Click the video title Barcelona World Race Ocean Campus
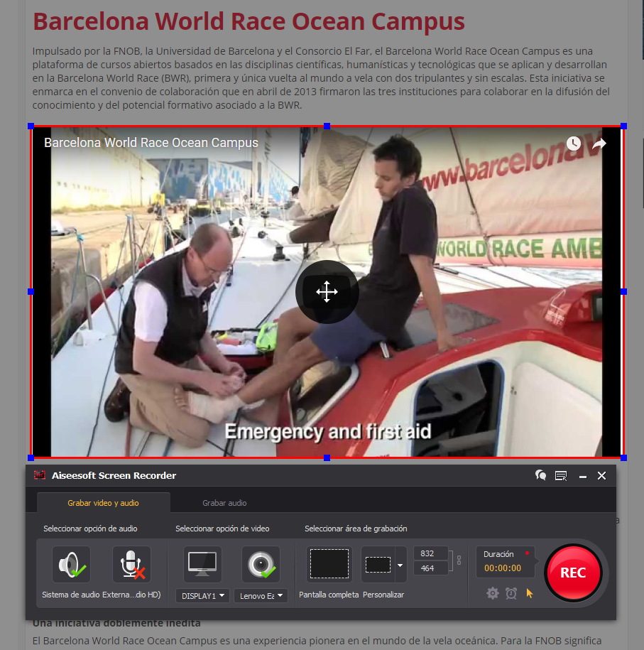The image size is (644, 650). [x=151, y=143]
